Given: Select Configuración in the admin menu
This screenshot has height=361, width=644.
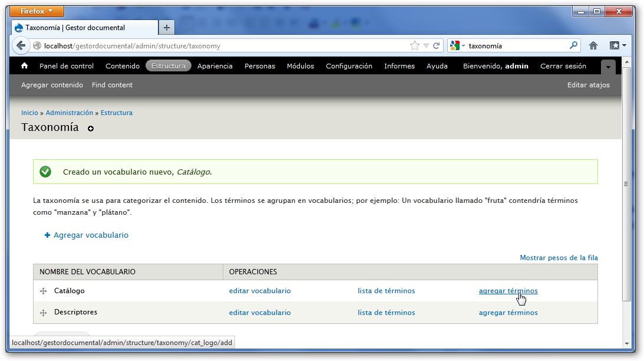Looking at the screenshot, I should (349, 66).
